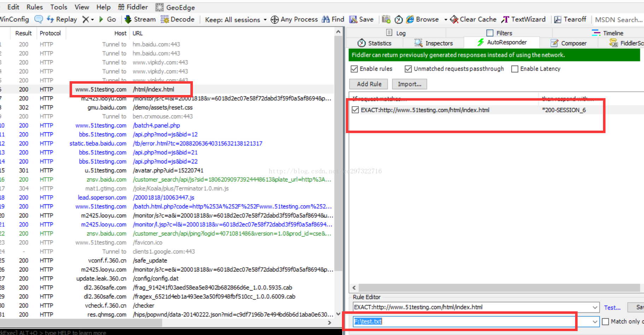
Task: Select the gmu.baidu.com /demo/assets/reset.css session
Action: (167, 107)
